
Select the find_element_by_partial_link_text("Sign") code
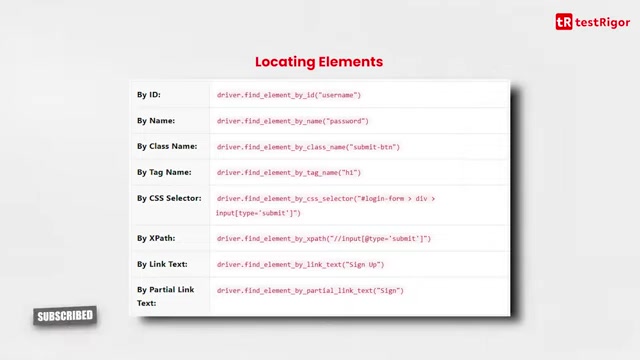310,291
